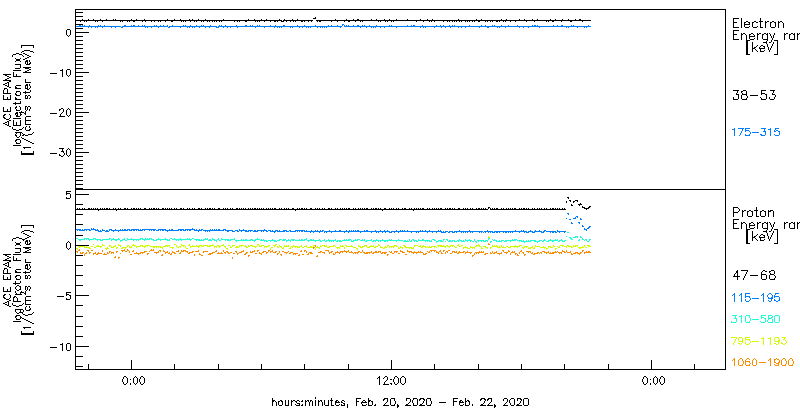Click the 795-1193 proton energy legend label

pyautogui.click(x=759, y=341)
